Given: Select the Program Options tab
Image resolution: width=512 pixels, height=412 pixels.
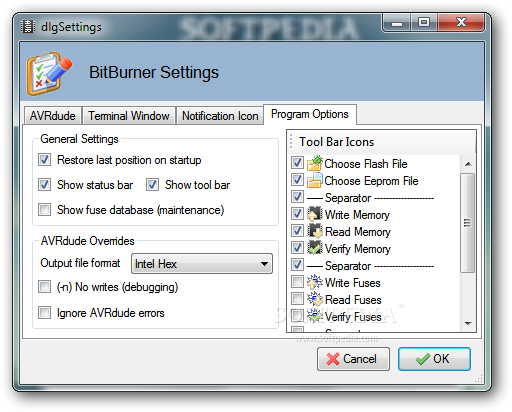Looking at the screenshot, I should click(x=310, y=114).
